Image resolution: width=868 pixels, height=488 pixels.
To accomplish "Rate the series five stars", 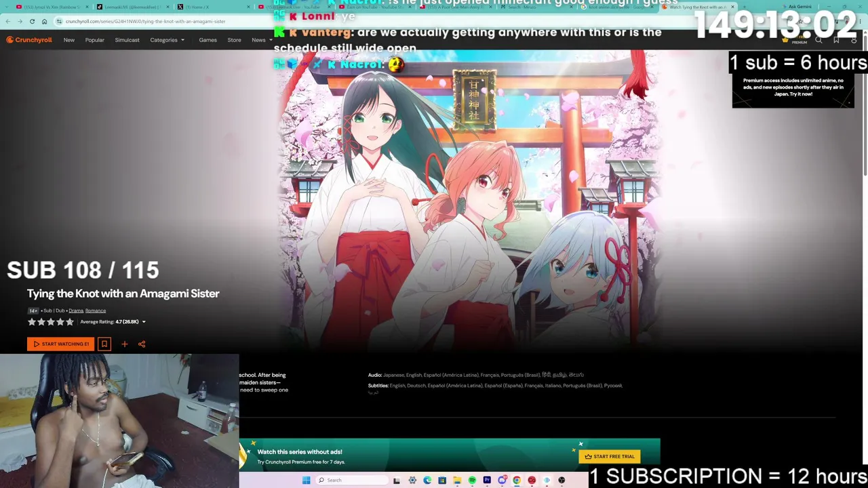I will pos(69,322).
